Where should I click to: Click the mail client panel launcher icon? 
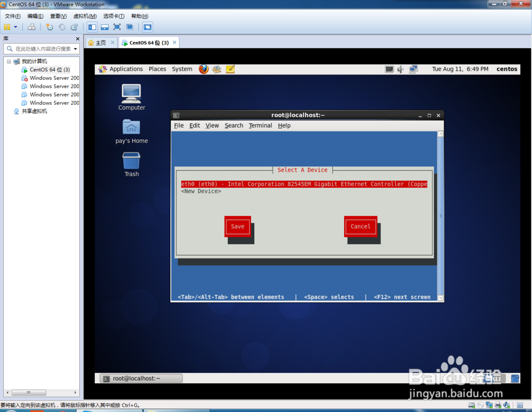point(217,69)
